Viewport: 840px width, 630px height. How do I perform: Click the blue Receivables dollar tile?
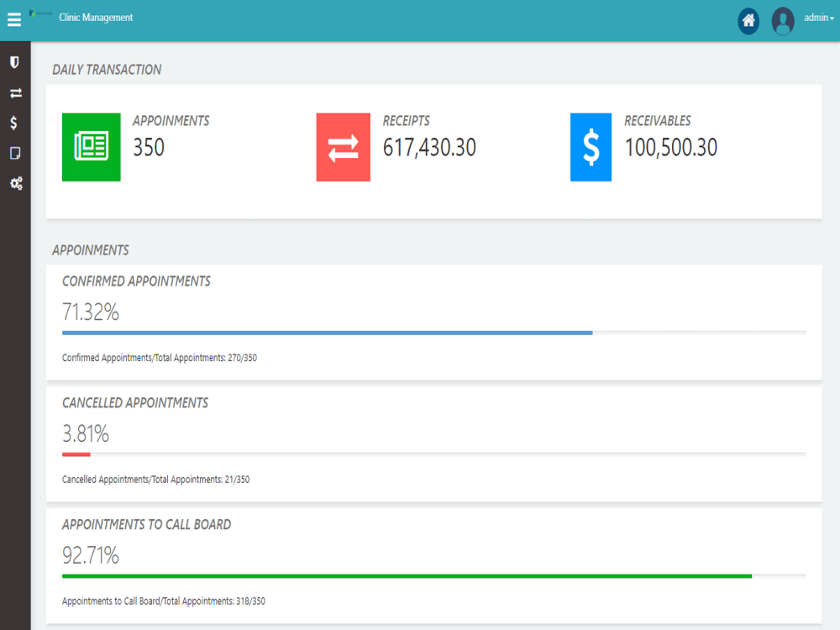(x=591, y=147)
